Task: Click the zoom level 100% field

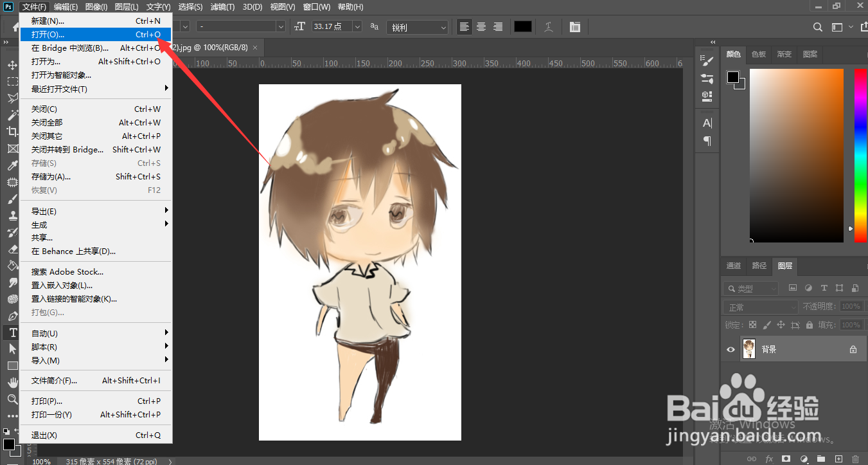Action: pos(41,461)
